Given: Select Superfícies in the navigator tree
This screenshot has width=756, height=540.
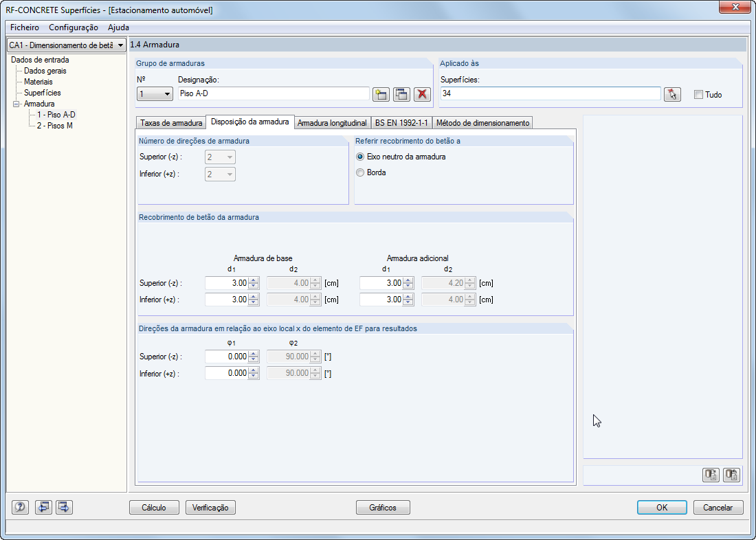Looking at the screenshot, I should click(43, 93).
